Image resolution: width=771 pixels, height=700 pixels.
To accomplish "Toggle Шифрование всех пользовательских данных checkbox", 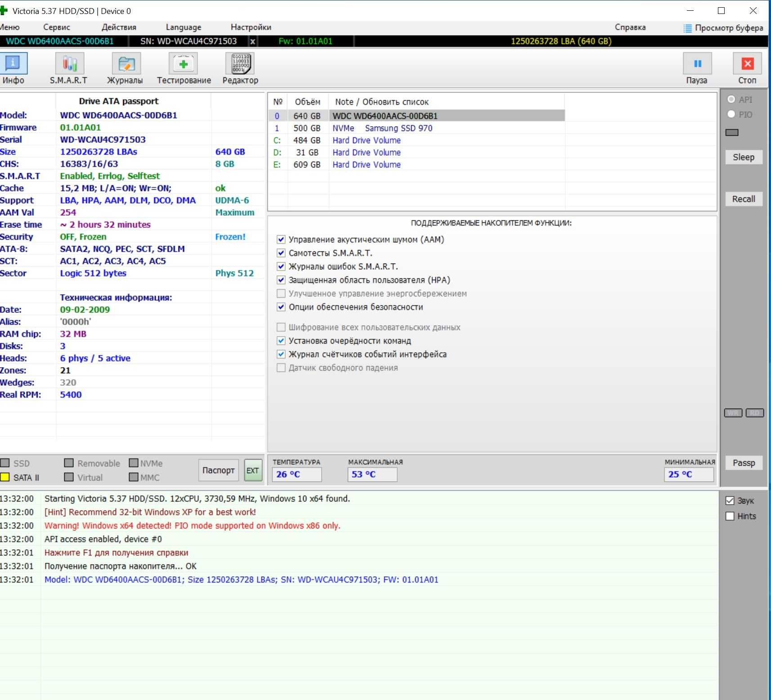I will tap(281, 327).
